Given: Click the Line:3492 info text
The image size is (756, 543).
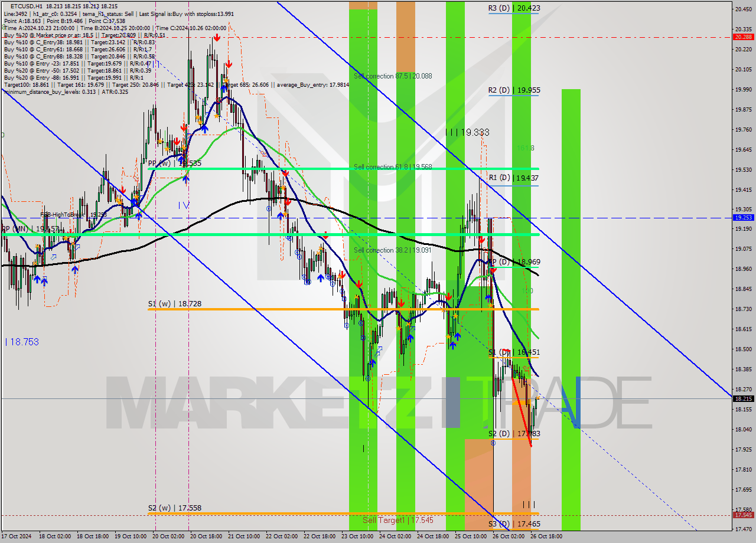Looking at the screenshot, I should coord(15,13).
